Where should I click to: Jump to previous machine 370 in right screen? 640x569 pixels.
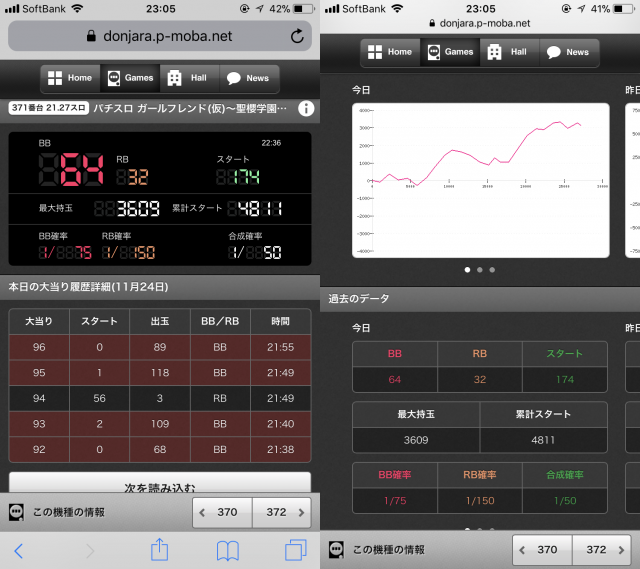(x=542, y=550)
